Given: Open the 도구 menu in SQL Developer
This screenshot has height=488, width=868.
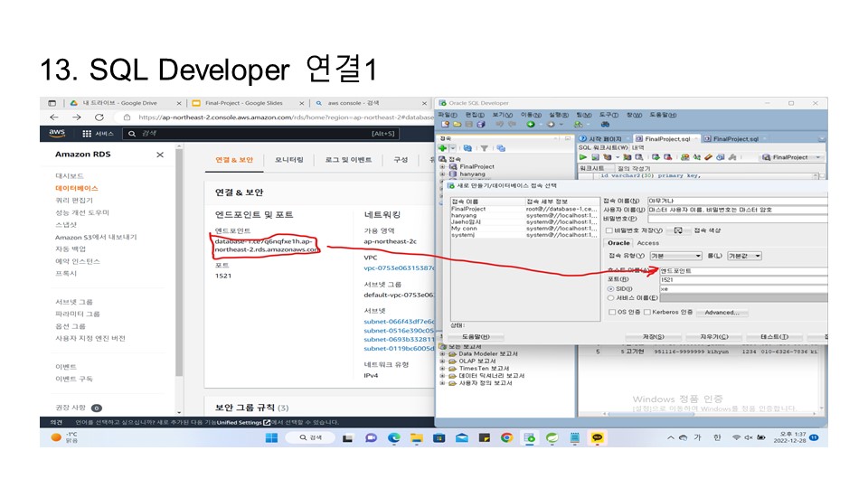Looking at the screenshot, I should click(609, 115).
